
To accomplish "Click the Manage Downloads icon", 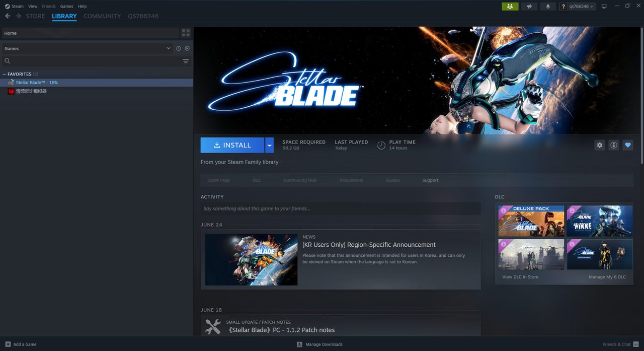I will pos(299,344).
